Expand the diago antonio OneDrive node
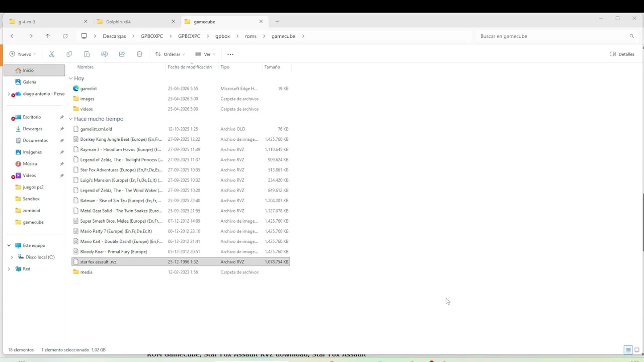The image size is (644, 362). click(x=9, y=94)
